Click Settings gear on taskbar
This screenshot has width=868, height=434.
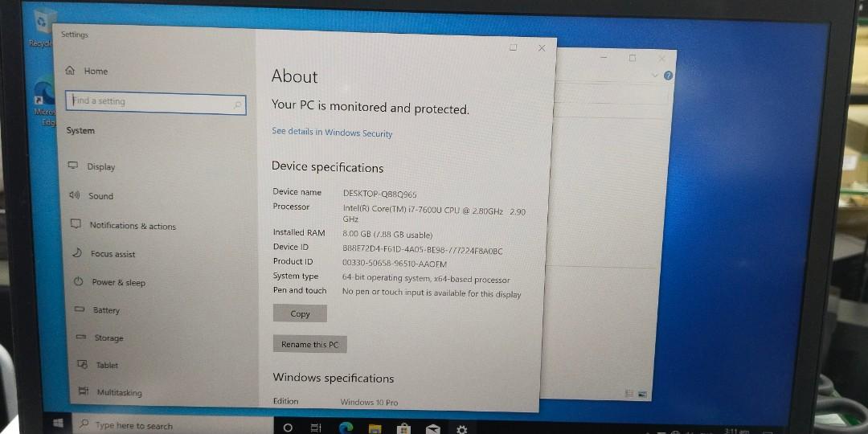461,429
